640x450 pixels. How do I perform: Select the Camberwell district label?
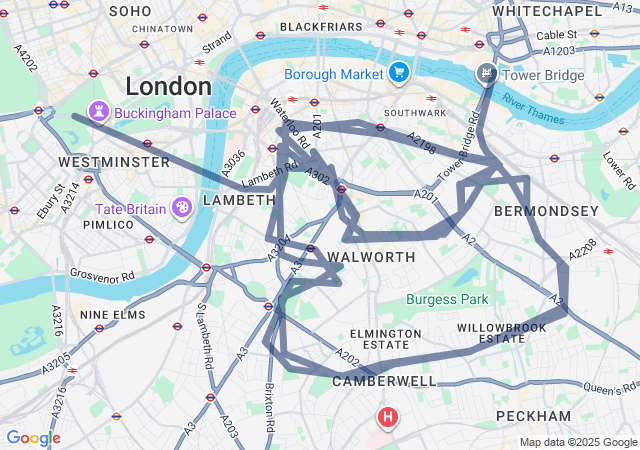pyautogui.click(x=384, y=381)
